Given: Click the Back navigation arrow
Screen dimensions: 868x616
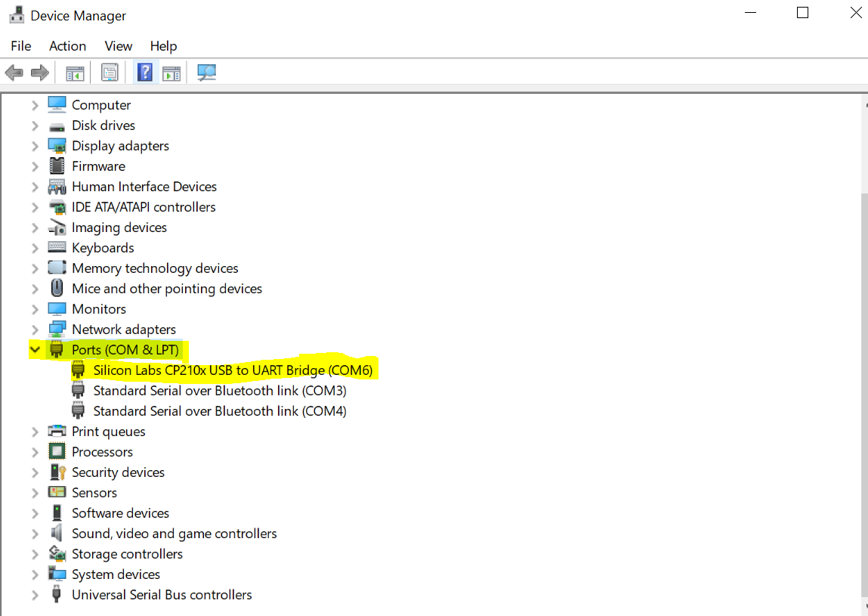Looking at the screenshot, I should (14, 72).
